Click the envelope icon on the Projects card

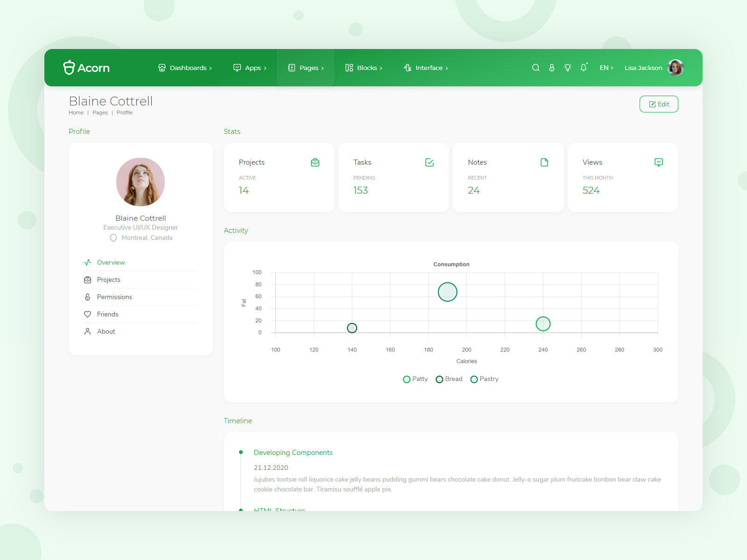(x=315, y=162)
